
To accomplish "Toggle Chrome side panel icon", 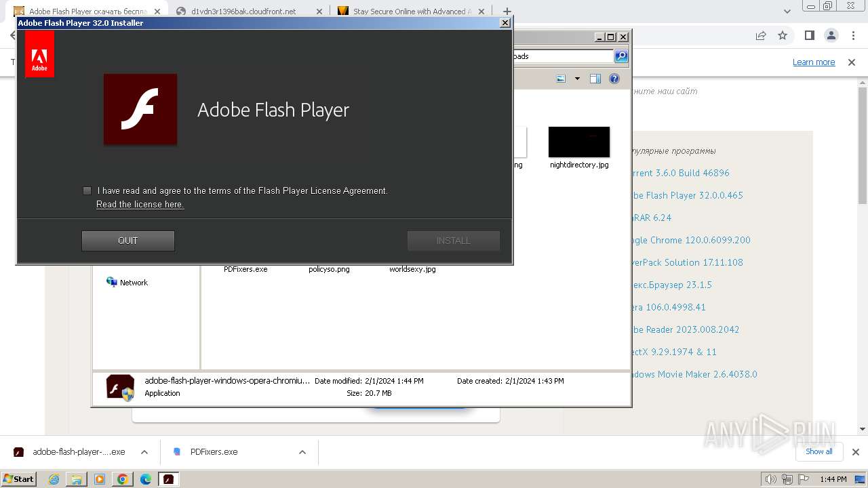I will 809,35.
